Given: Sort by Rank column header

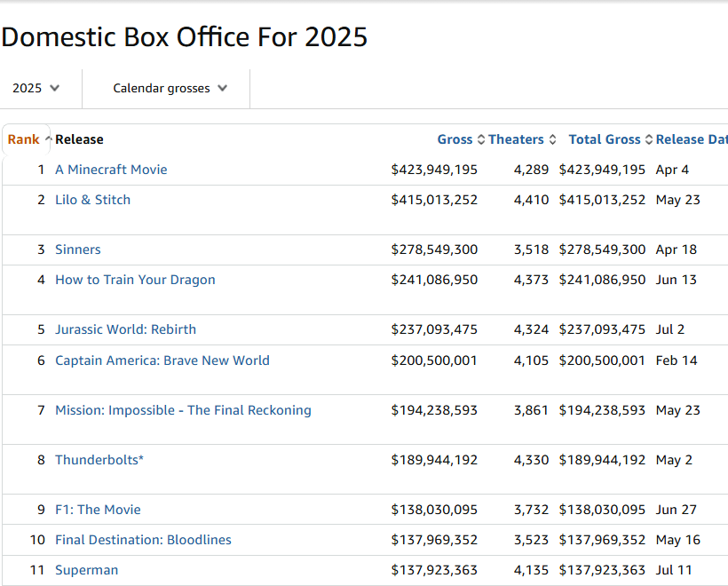Looking at the screenshot, I should pyautogui.click(x=23, y=139).
